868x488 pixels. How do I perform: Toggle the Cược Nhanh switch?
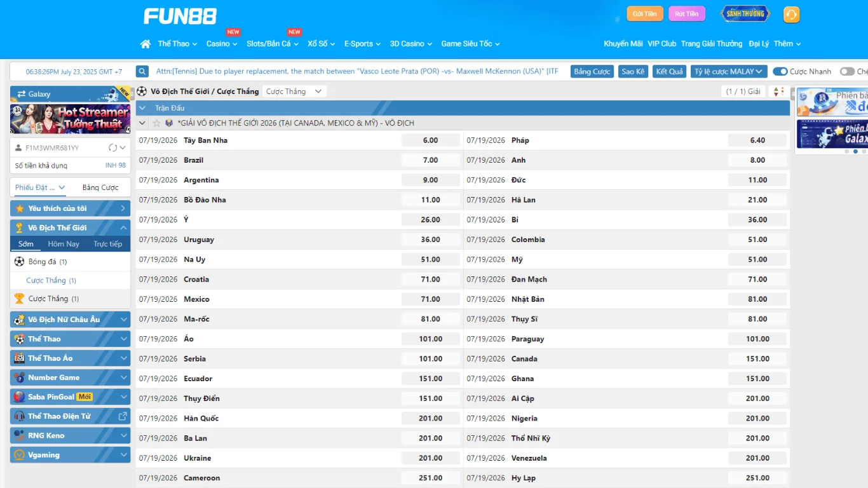pyautogui.click(x=780, y=72)
